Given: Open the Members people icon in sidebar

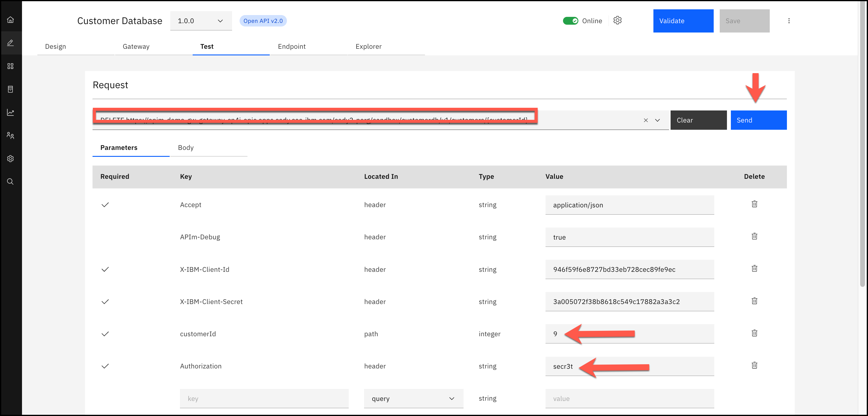Looking at the screenshot, I should coord(11,136).
